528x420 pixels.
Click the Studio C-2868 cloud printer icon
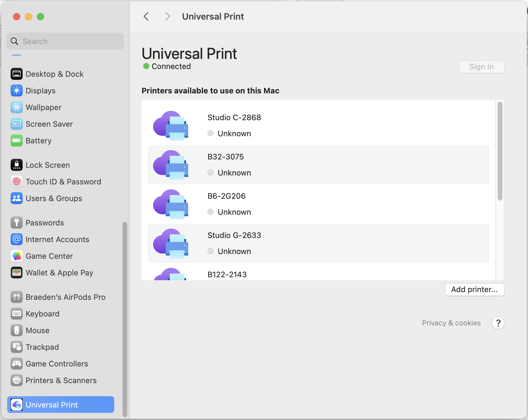pyautogui.click(x=170, y=125)
